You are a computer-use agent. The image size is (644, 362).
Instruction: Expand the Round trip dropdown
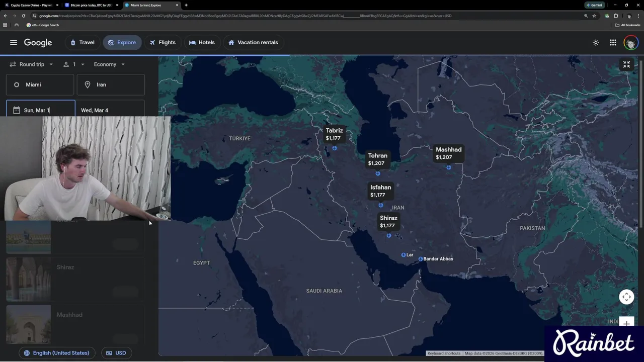(x=31, y=64)
